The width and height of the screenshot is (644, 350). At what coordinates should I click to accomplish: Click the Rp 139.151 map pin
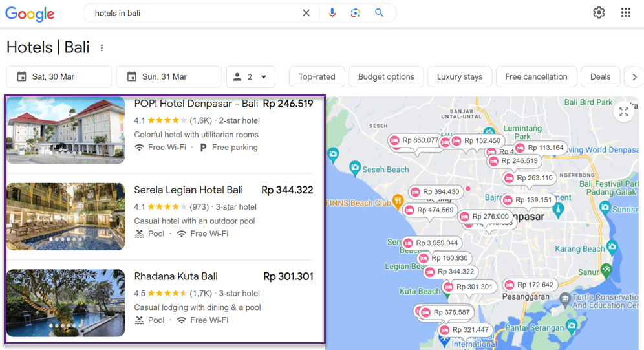point(529,200)
